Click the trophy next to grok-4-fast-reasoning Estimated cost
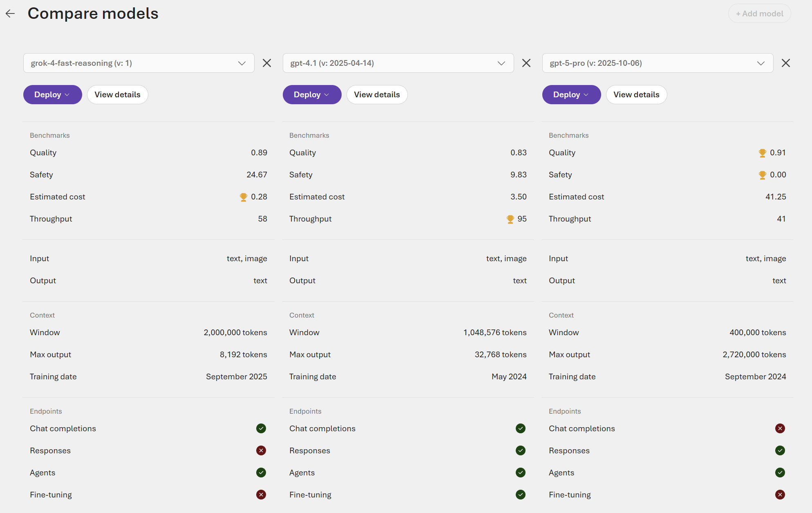The width and height of the screenshot is (812, 513). click(x=243, y=197)
